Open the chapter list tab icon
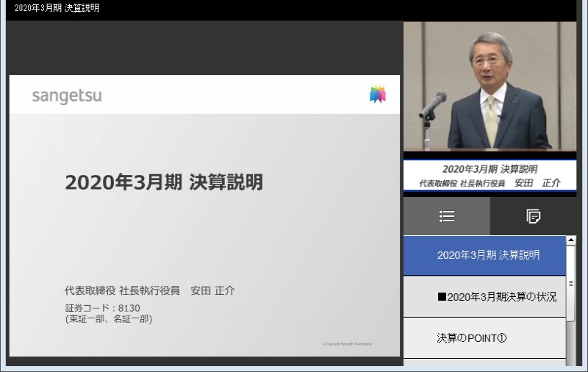The width and height of the screenshot is (588, 372). pos(447,216)
